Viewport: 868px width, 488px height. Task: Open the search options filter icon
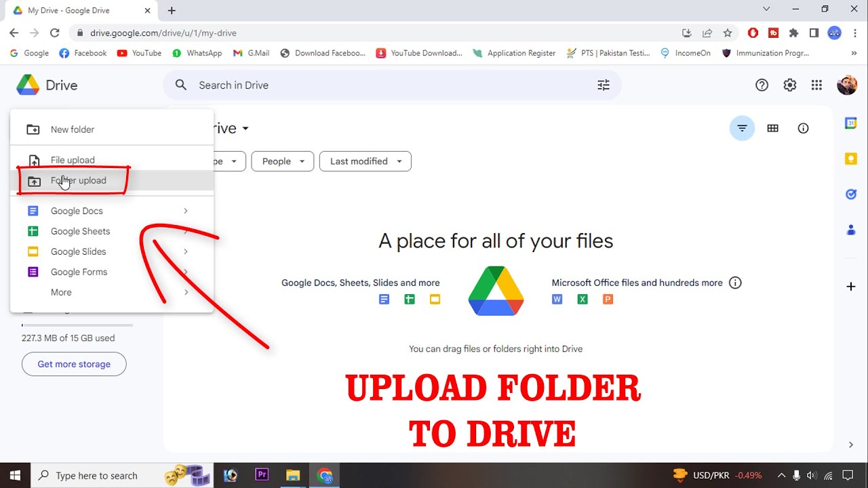point(604,85)
